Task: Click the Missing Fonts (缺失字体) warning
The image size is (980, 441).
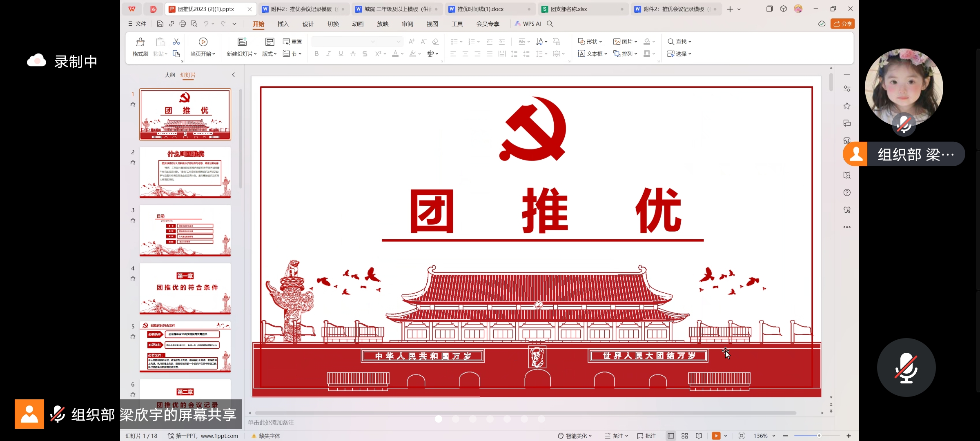Action: click(x=265, y=436)
